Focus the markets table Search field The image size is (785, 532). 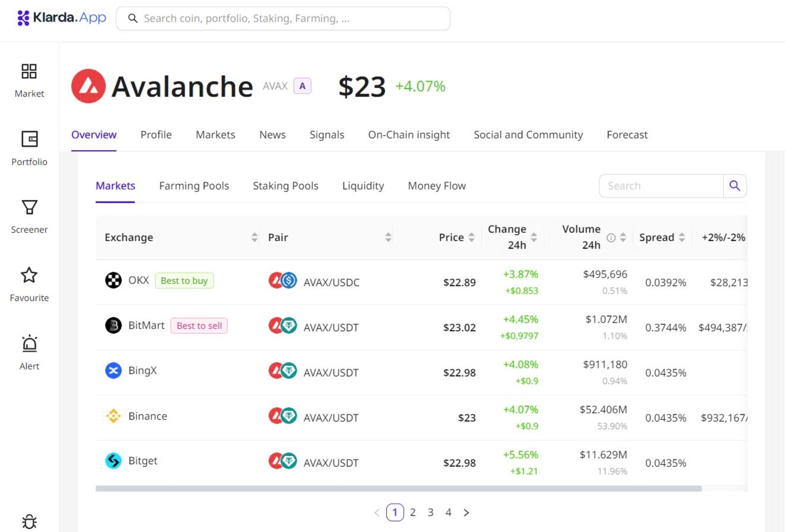coord(661,186)
